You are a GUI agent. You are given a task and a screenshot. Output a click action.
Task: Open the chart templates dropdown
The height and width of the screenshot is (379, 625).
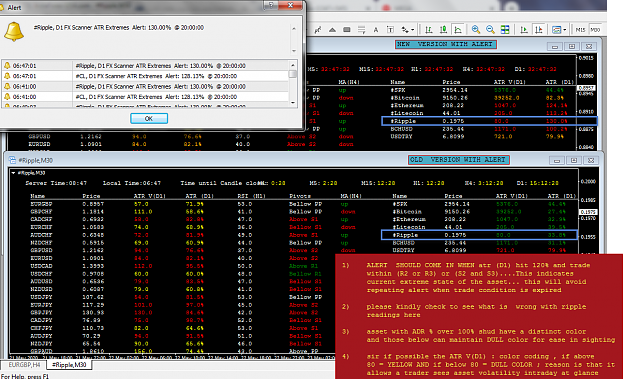pos(559,30)
